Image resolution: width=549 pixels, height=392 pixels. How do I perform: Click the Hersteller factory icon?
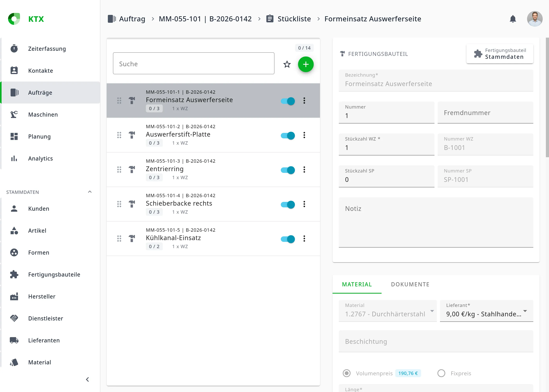point(14,296)
